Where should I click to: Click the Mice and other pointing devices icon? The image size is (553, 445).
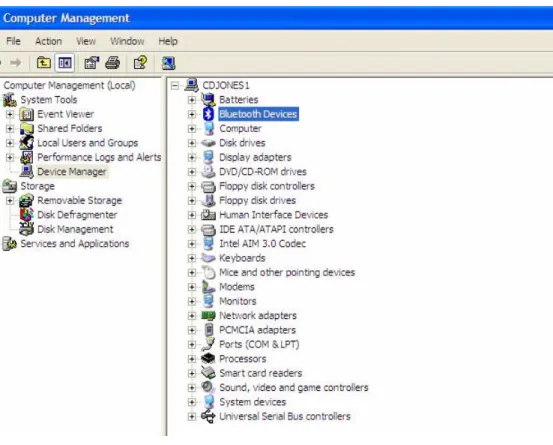208,272
